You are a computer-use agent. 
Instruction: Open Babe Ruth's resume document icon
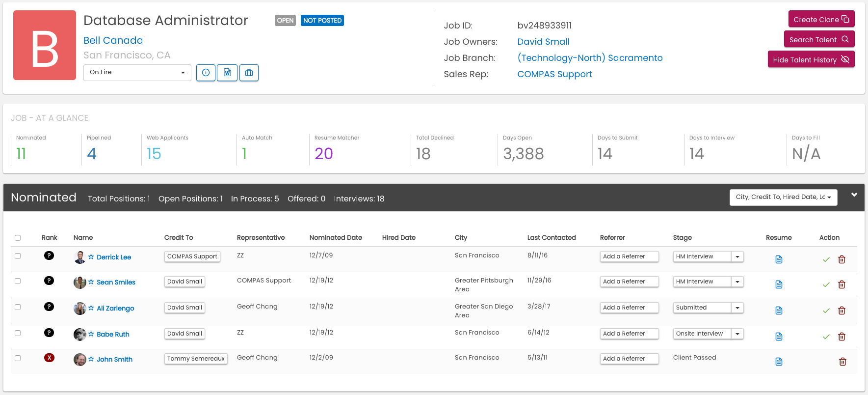coord(779,337)
